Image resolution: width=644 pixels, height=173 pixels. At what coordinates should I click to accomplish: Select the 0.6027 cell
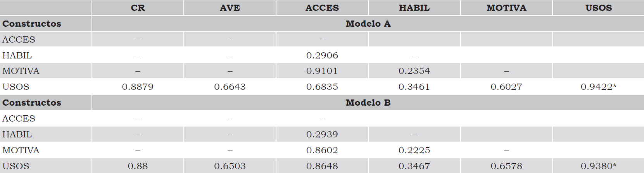pos(506,87)
